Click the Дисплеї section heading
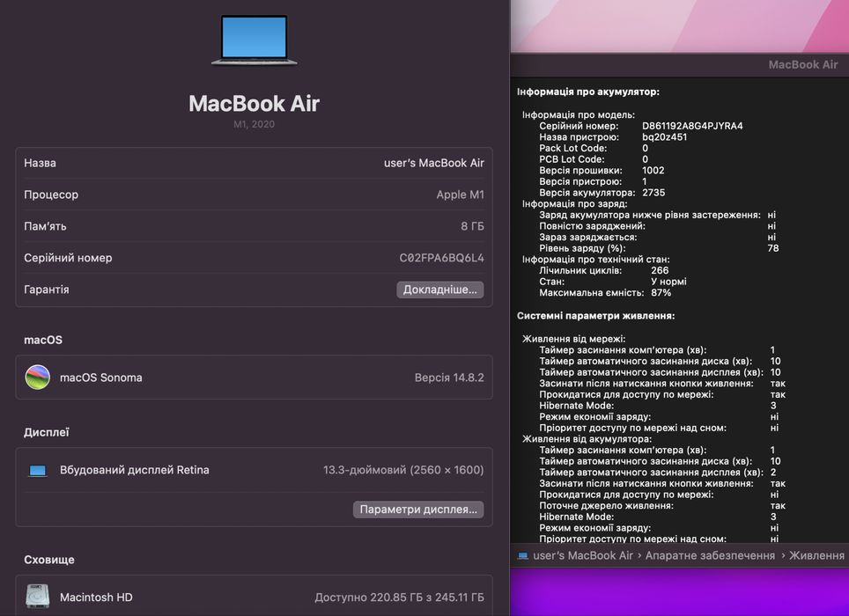 (x=47, y=432)
